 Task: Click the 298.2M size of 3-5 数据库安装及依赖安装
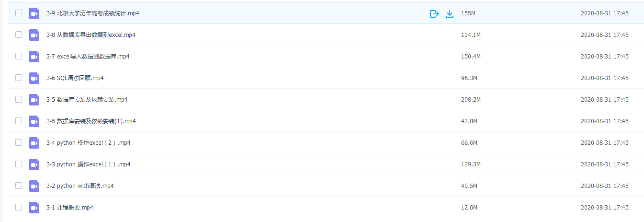coord(471,100)
